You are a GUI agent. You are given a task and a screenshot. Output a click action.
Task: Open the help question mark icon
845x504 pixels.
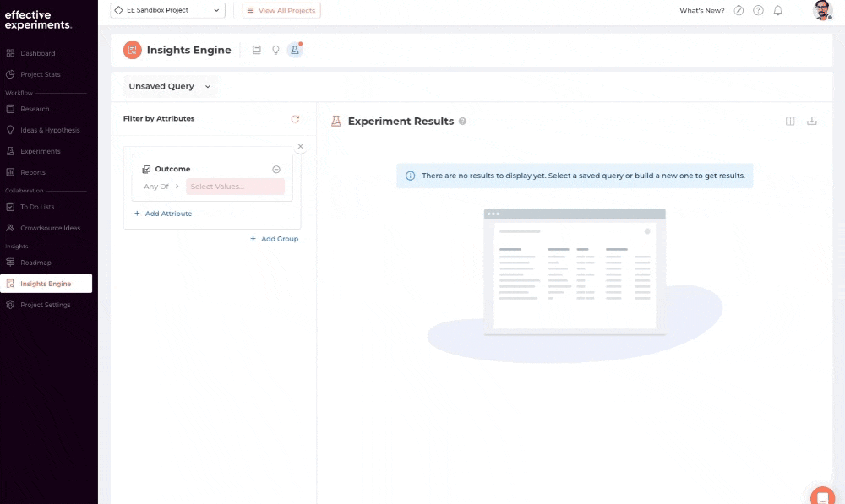758,10
